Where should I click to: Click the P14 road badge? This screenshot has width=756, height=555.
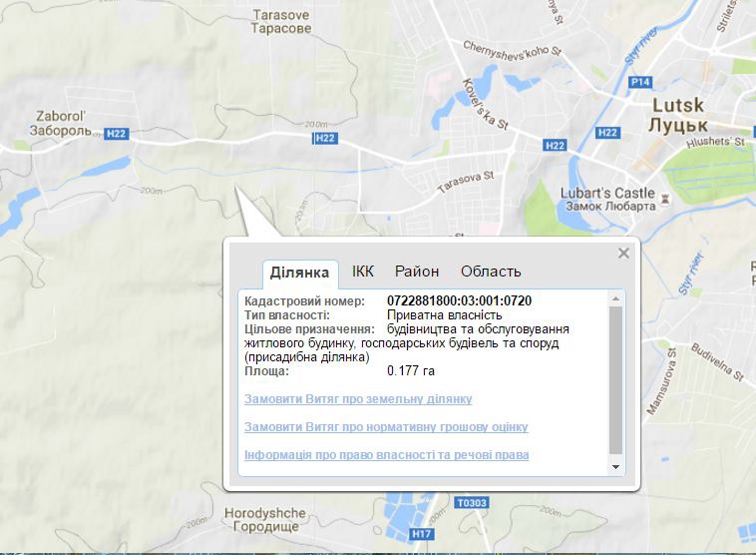[639, 82]
